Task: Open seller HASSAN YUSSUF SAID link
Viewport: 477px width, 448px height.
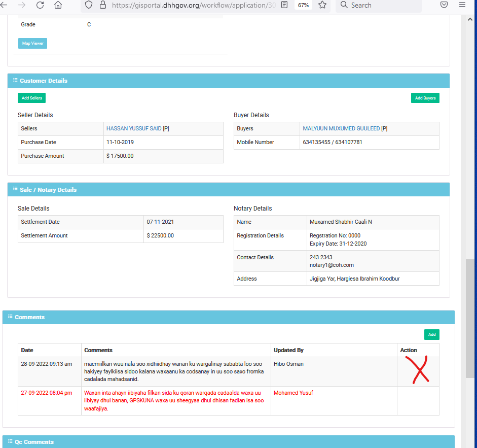Action: [x=134, y=128]
